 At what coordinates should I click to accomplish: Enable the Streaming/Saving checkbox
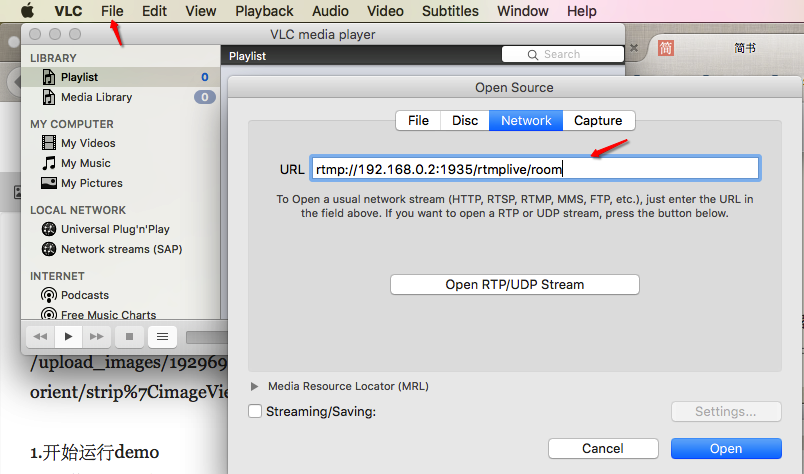(255, 411)
